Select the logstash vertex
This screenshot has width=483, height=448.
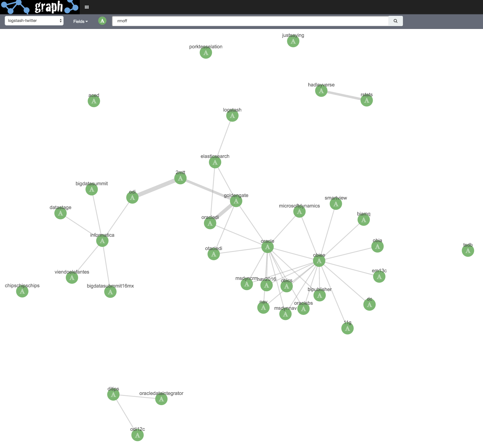[232, 116]
